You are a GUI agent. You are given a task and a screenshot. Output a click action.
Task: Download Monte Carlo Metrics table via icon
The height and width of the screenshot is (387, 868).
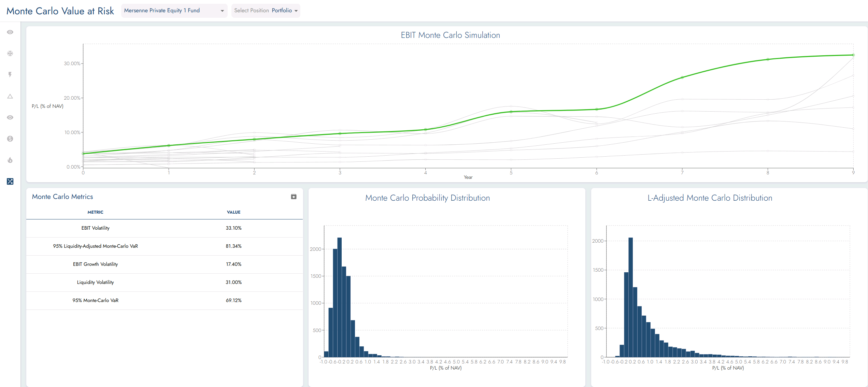(294, 197)
